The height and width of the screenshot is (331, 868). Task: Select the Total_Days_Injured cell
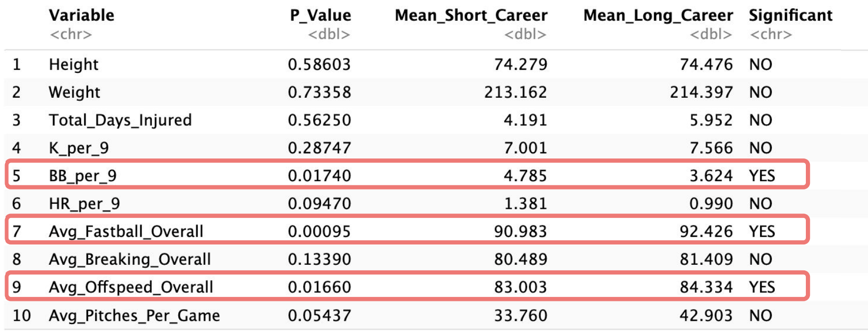pyautogui.click(x=120, y=120)
